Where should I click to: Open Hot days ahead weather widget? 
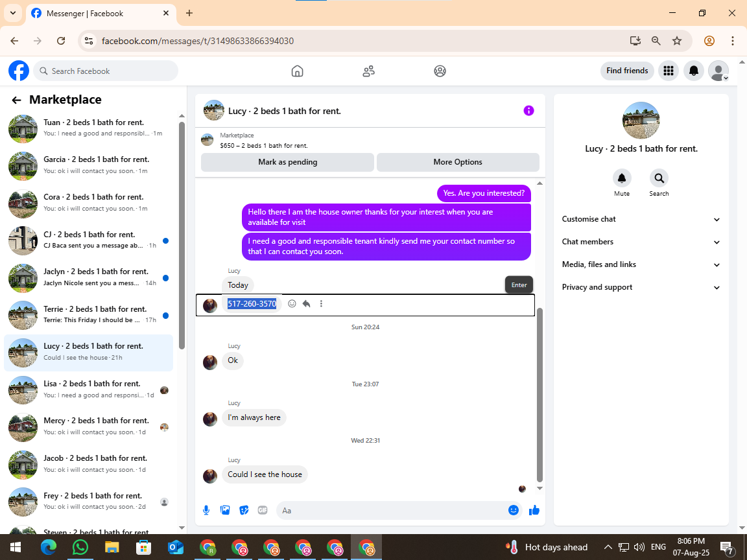(x=547, y=547)
